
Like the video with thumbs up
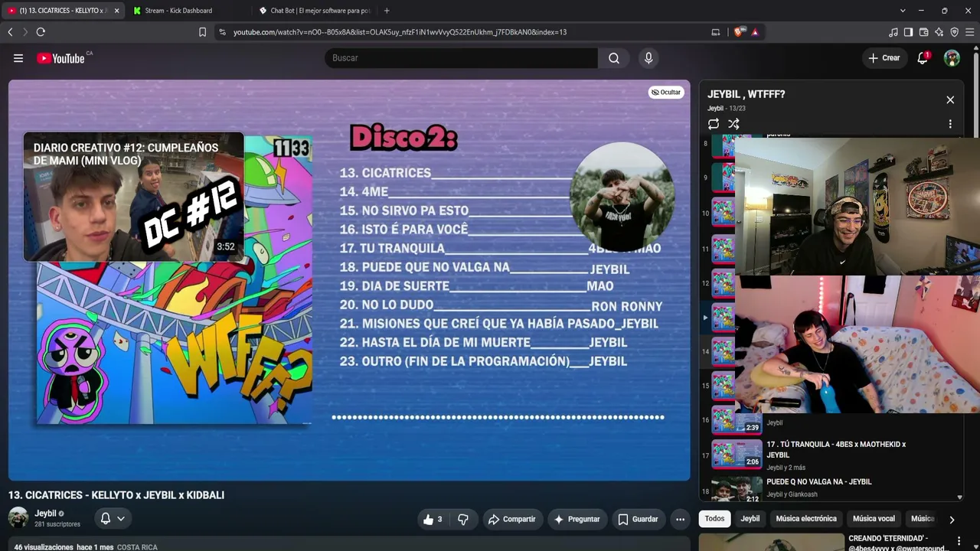pyautogui.click(x=433, y=519)
